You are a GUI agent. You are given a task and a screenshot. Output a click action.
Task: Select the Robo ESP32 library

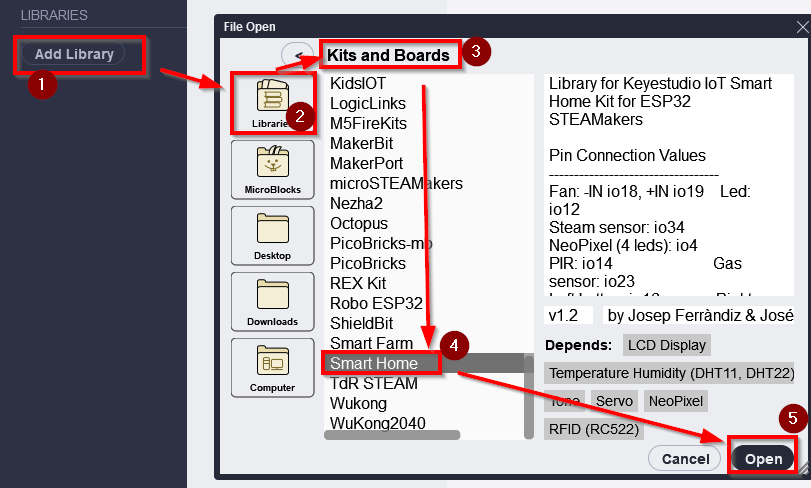point(376,303)
